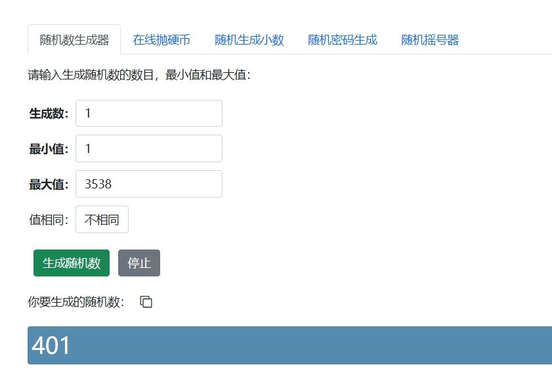Focus the 生成数 input field
Viewport: 552px width, 392px height.
tap(149, 114)
